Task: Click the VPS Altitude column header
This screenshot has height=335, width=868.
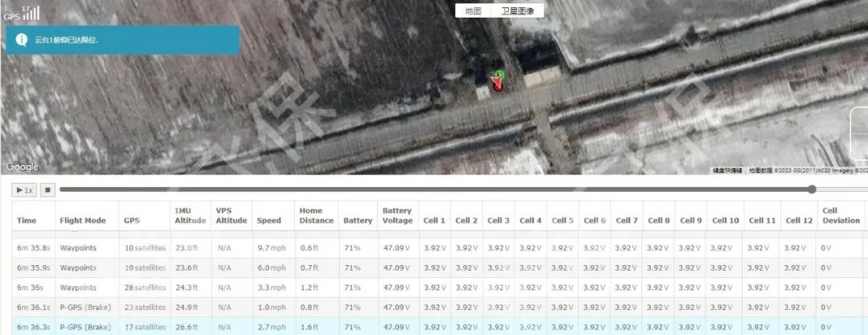Action: click(x=231, y=215)
